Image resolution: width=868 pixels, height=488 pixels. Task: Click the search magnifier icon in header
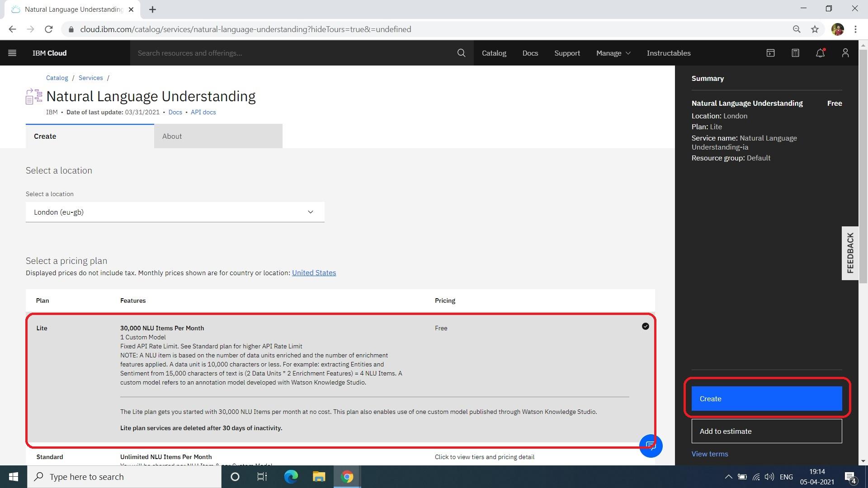461,53
